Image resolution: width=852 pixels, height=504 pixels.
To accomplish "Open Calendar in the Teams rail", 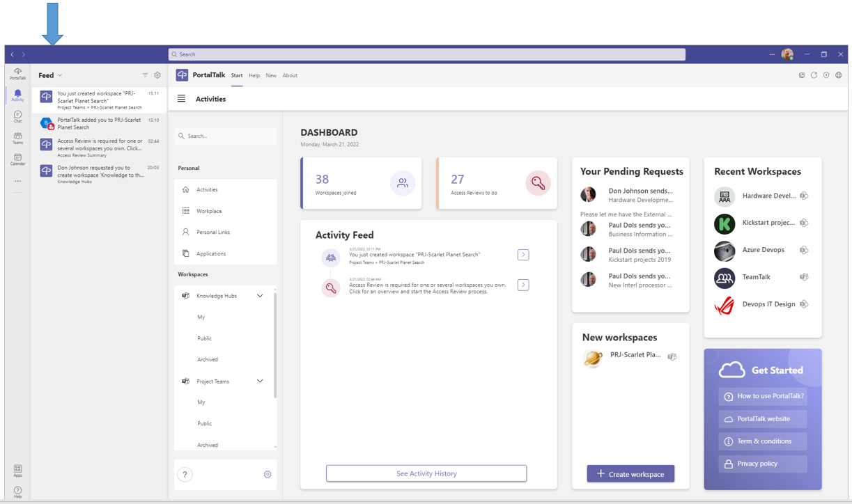I will pos(17,160).
